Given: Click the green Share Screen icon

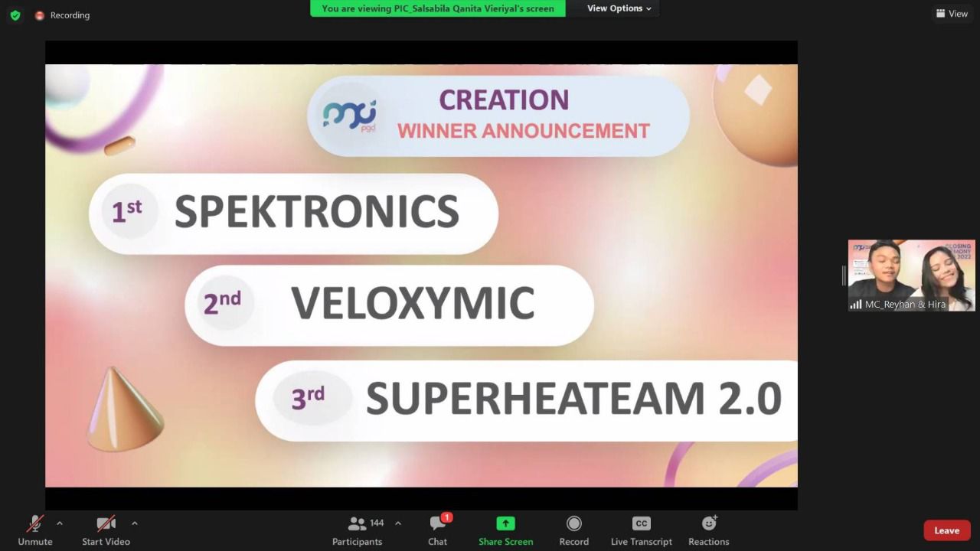Looking at the screenshot, I should pos(505,523).
